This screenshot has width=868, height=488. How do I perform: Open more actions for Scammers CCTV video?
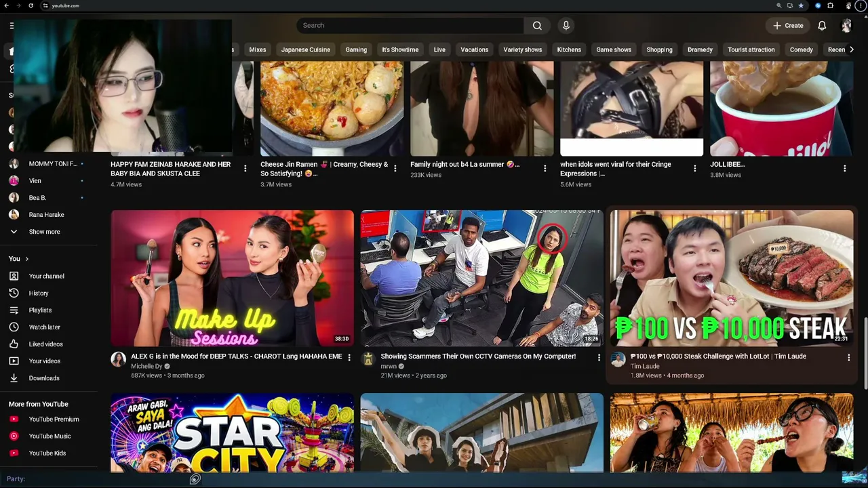coord(599,357)
